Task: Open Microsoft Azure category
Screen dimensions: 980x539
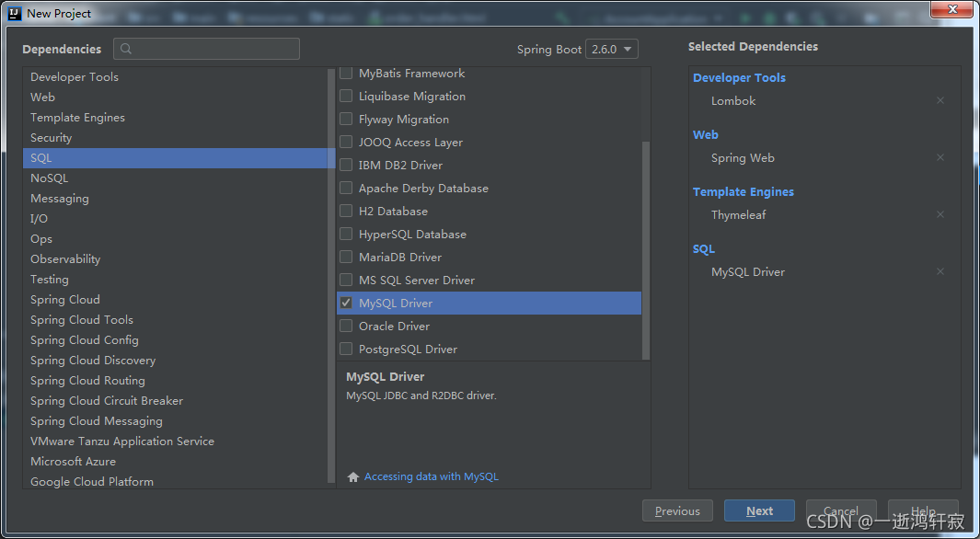Action: coord(176,461)
